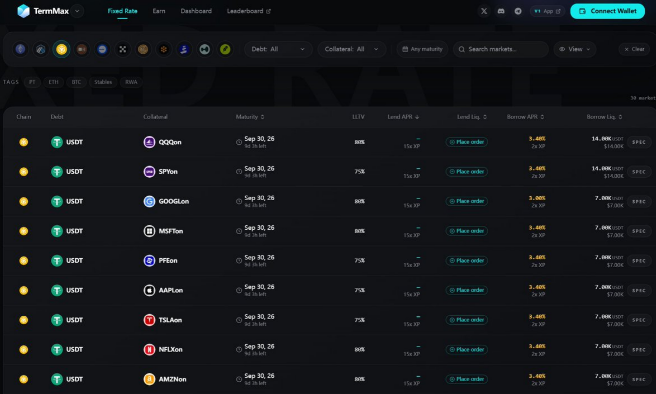The height and width of the screenshot is (394, 656).
Task: Sort by the Lend Liq. column
Action: coord(472,117)
